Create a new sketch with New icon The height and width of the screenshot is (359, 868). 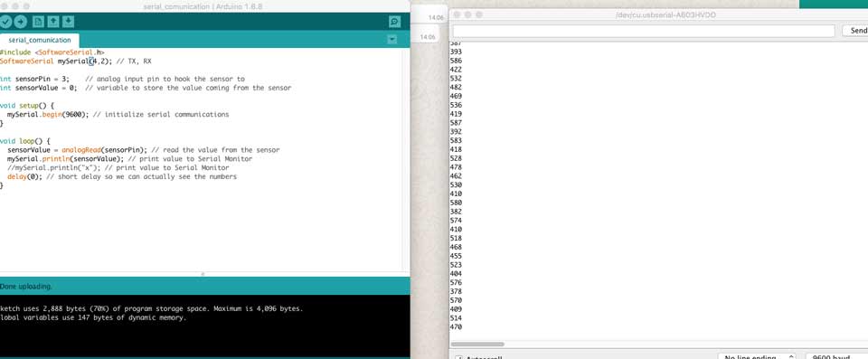click(38, 22)
